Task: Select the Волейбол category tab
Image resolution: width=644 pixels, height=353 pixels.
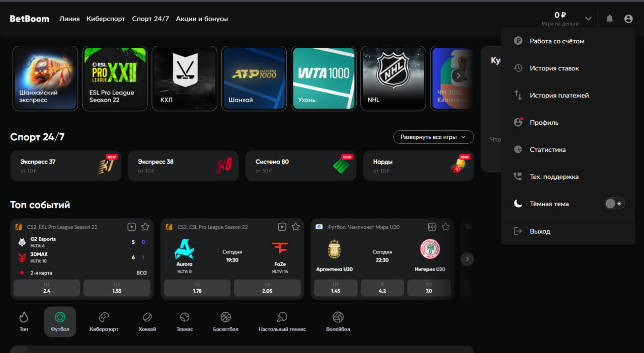Action: click(338, 322)
